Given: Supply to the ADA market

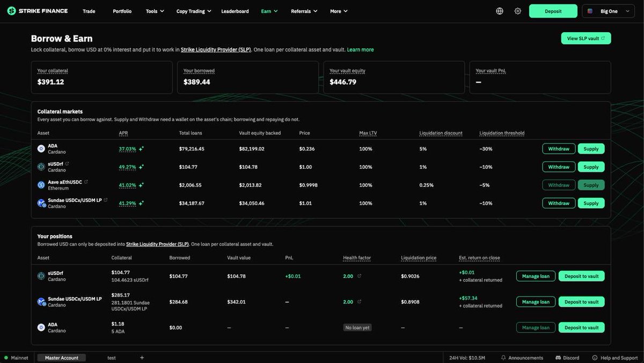Looking at the screenshot, I should tap(591, 149).
